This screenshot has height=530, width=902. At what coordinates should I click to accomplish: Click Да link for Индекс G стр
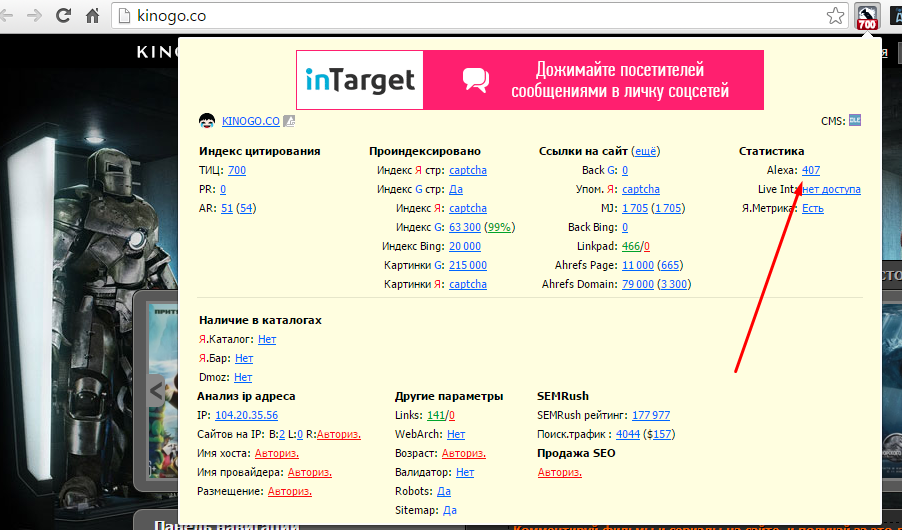point(456,189)
